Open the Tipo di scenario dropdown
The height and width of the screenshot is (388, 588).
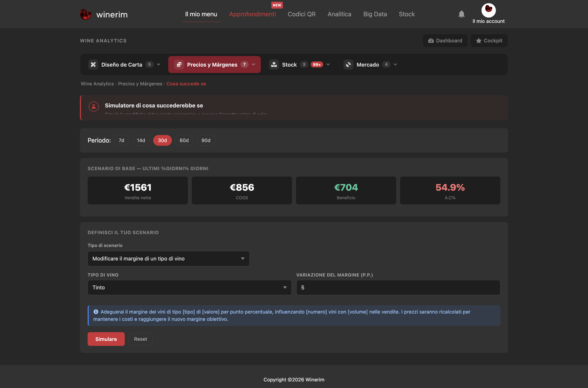pyautogui.click(x=169, y=259)
